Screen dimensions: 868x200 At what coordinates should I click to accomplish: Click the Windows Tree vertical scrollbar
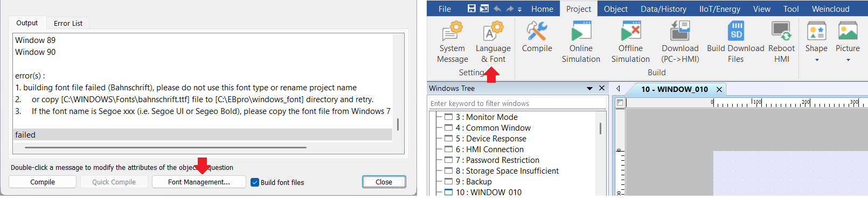tap(600, 128)
